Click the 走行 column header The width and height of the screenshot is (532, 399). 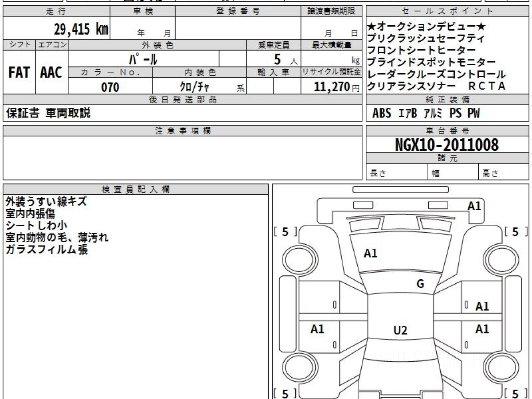tap(56, 12)
